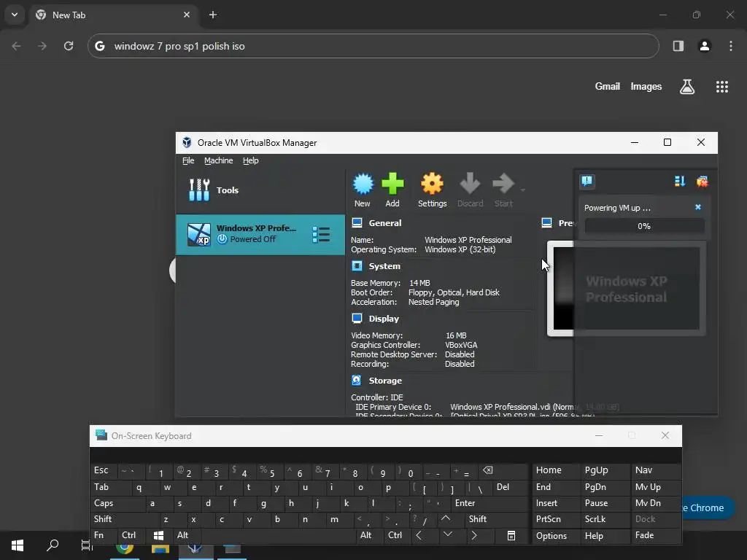The image size is (747, 560).
Task: Click the notification sort order icon
Action: (680, 181)
